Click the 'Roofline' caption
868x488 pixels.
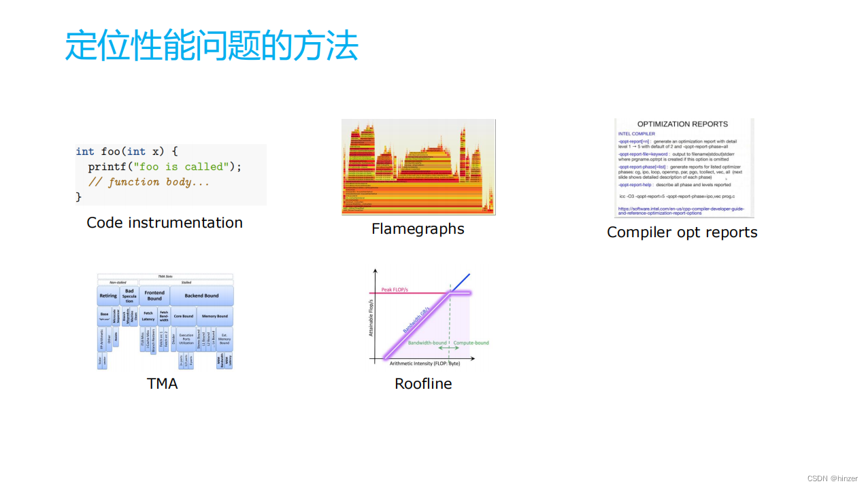pos(423,383)
